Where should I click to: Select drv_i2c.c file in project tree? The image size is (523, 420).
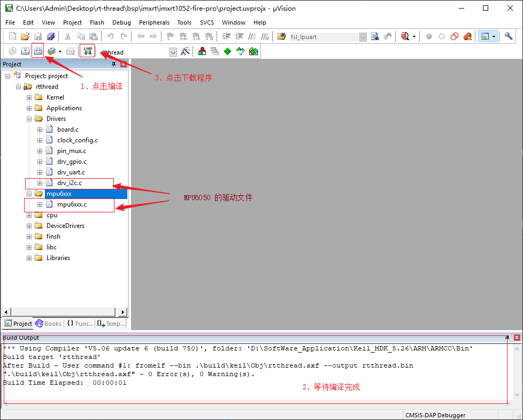click(70, 183)
